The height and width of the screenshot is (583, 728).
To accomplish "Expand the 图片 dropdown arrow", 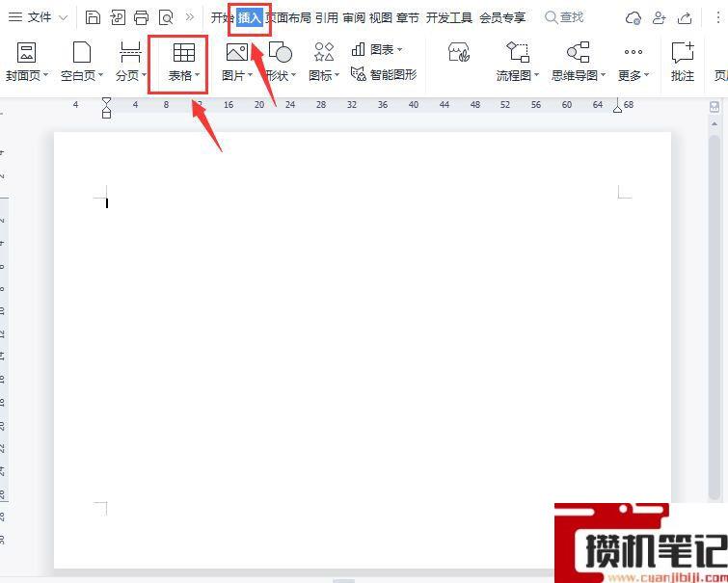I will coord(251,75).
